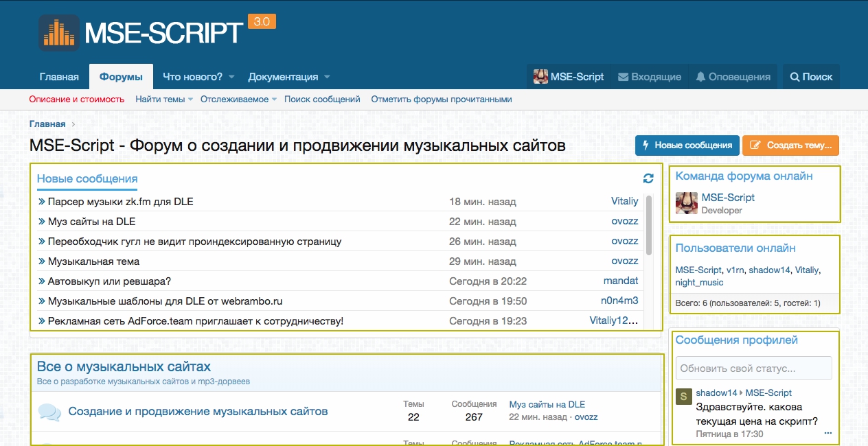Screen dimensions: 868x446
Task: Click ovozz under the last forum post
Action: click(586, 417)
